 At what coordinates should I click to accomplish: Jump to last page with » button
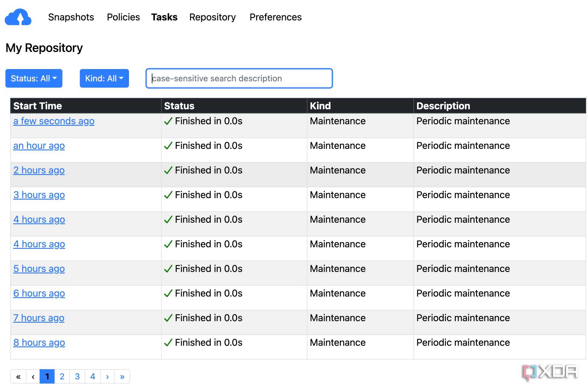coord(122,376)
